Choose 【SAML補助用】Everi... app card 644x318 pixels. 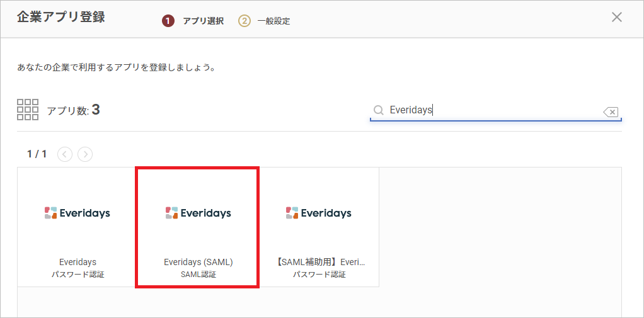(319, 227)
